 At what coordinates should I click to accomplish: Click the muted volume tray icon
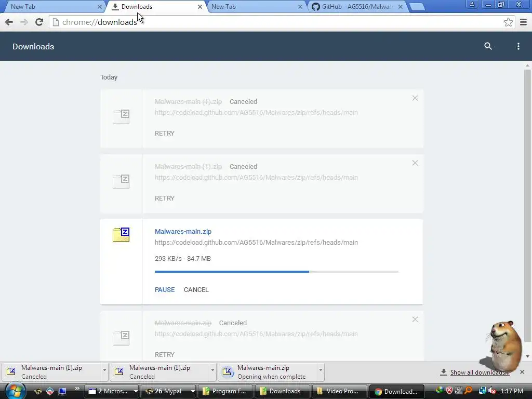[491, 391]
